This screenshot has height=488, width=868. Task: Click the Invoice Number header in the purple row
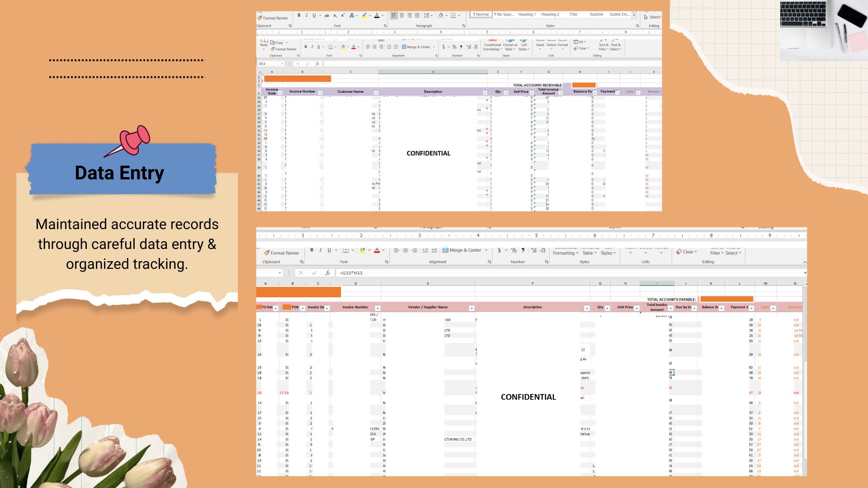[x=302, y=92]
